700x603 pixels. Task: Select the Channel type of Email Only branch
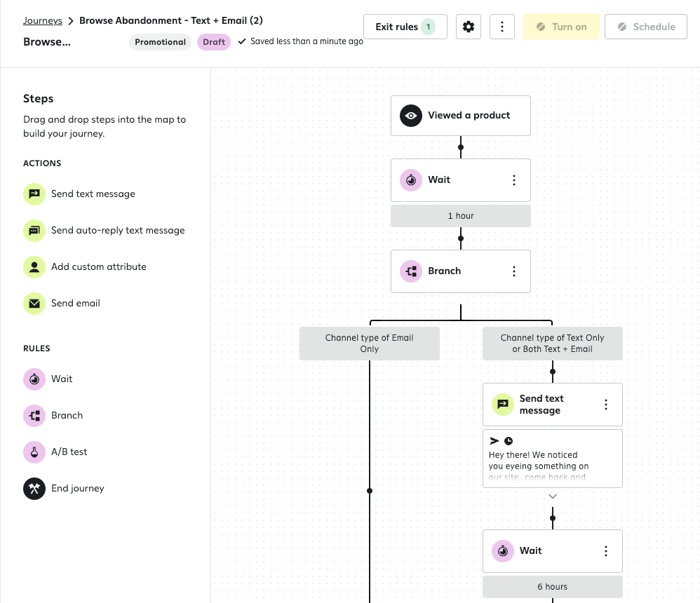370,344
